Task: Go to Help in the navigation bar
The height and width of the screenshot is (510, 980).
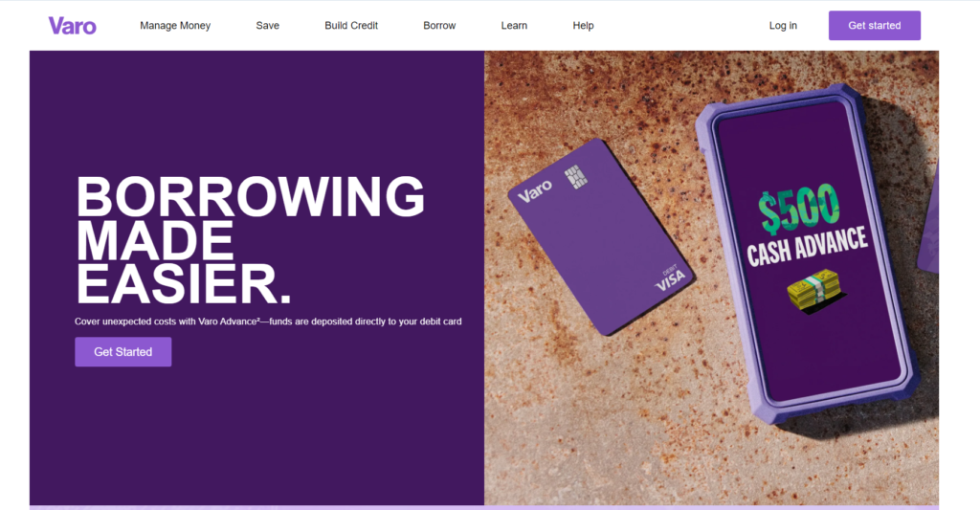Action: point(583,26)
